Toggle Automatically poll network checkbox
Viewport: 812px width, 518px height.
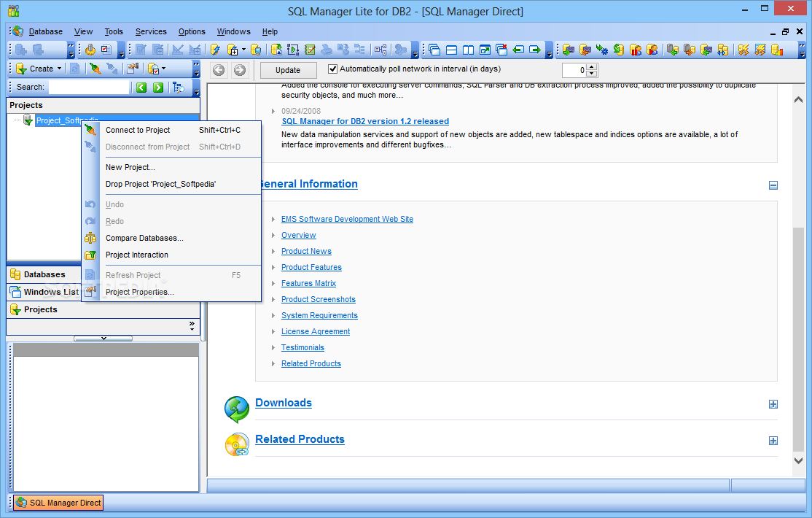click(333, 69)
